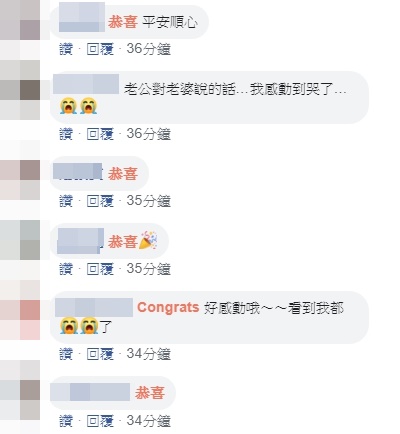Like the last 恭喜 comment at bottom
This screenshot has height=434, width=400.
66,421
